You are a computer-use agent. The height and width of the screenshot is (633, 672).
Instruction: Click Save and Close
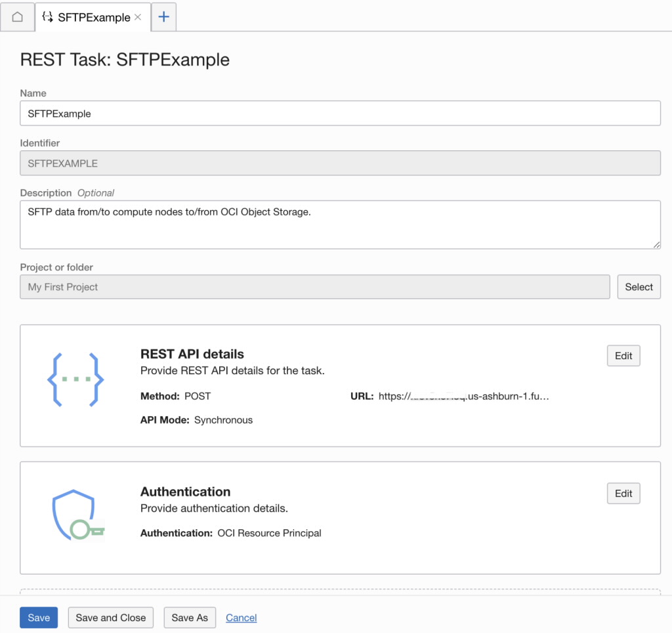[x=110, y=617]
